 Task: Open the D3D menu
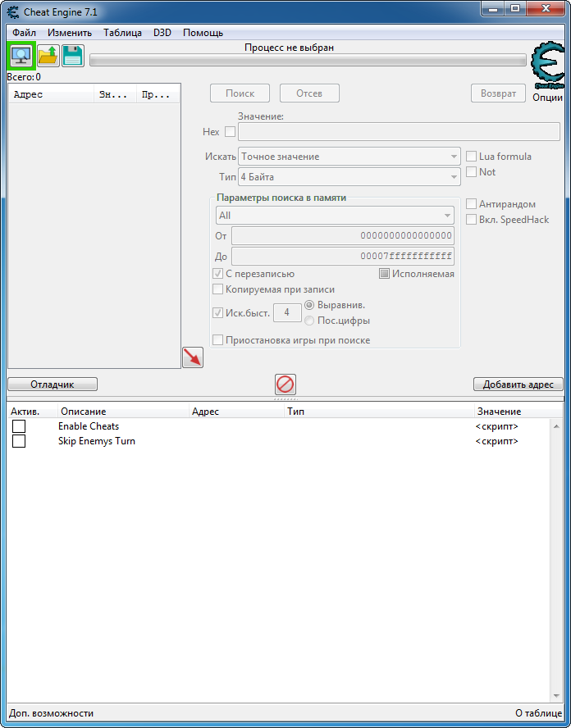pos(162,33)
